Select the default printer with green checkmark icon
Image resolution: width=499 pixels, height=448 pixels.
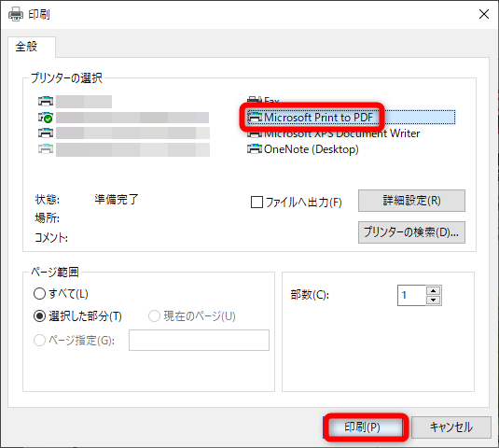[x=123, y=118]
